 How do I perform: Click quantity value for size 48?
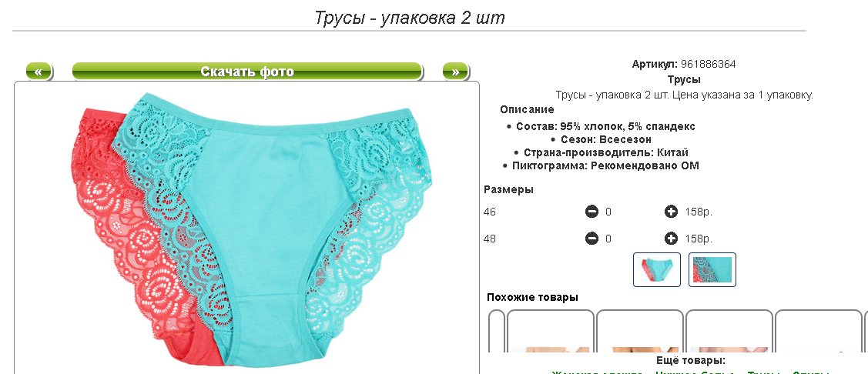point(608,239)
